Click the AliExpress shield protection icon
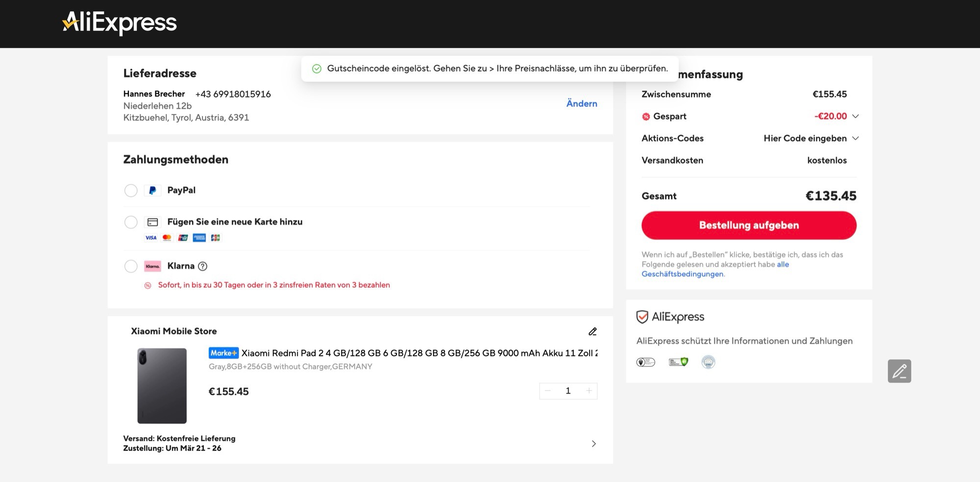The width and height of the screenshot is (980, 482). (642, 317)
